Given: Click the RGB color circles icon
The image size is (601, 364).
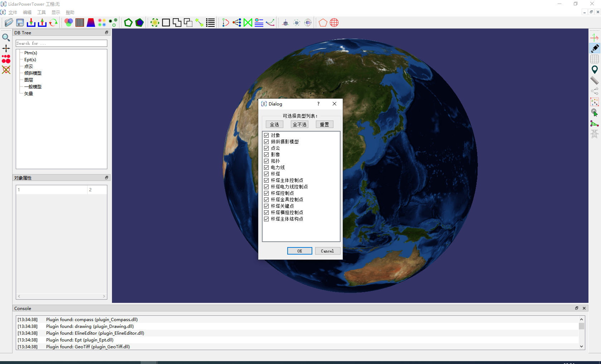Looking at the screenshot, I should click(x=68, y=23).
